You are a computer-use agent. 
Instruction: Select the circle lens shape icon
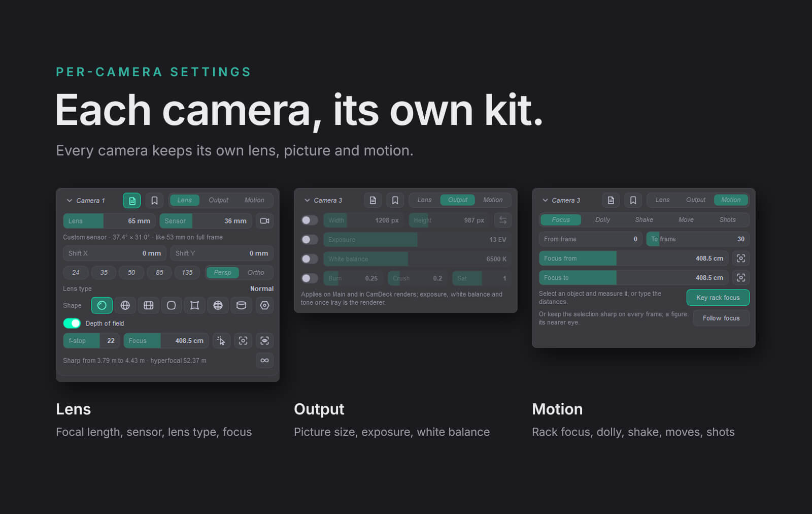click(102, 305)
